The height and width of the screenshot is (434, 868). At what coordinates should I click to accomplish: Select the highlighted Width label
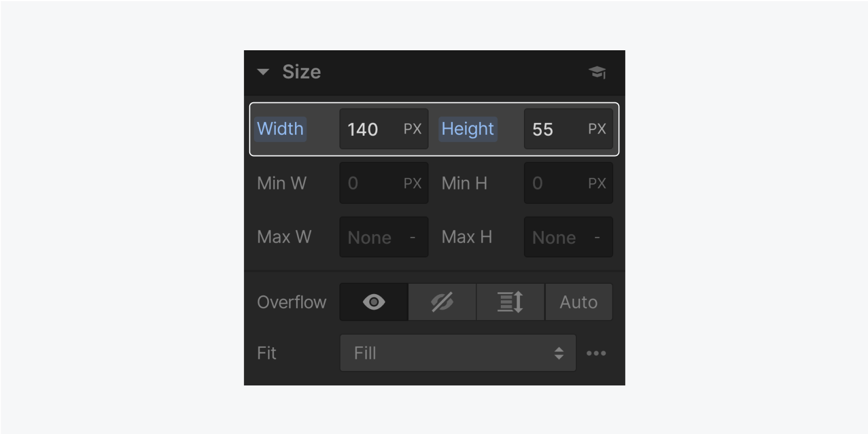(x=280, y=129)
